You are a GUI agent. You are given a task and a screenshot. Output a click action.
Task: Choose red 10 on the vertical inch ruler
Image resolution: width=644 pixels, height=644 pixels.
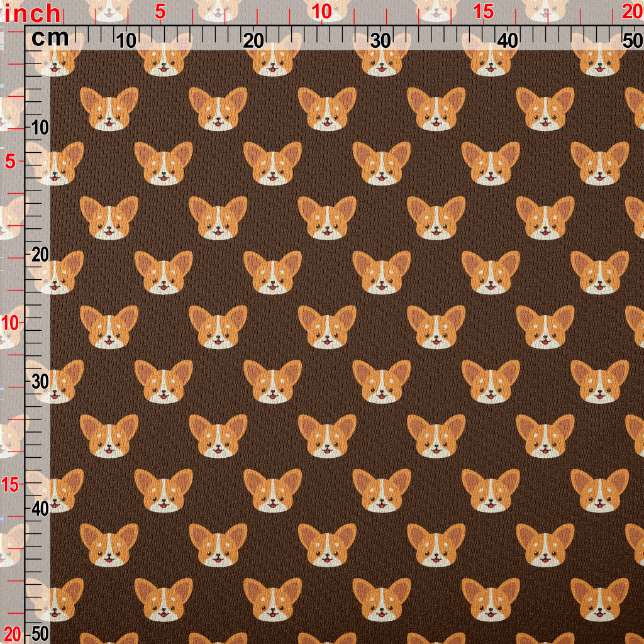[x=10, y=324]
